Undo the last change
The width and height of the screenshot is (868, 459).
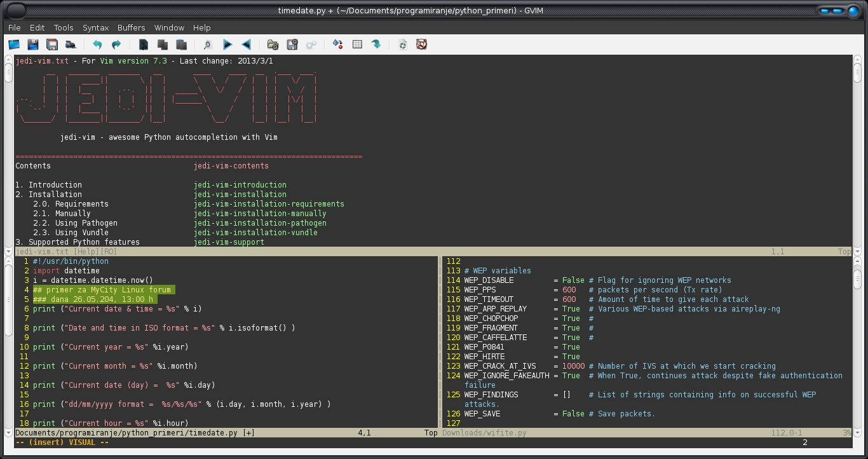coord(97,45)
